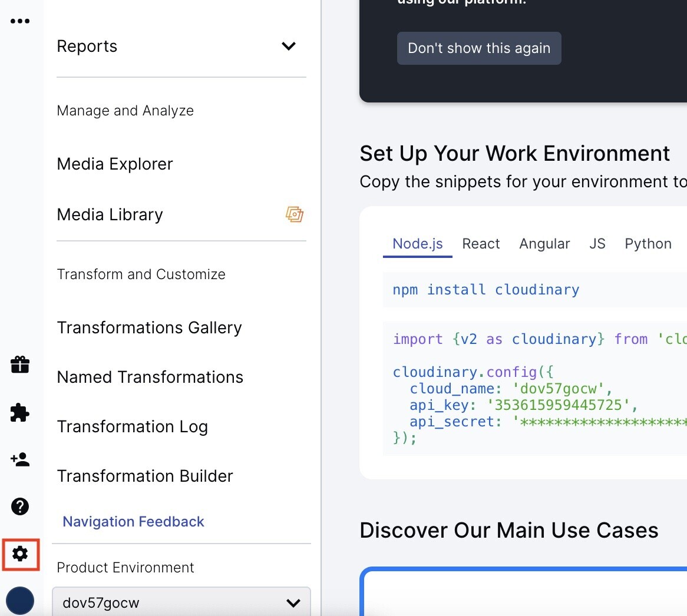Click the masked api_secret value

(599, 422)
